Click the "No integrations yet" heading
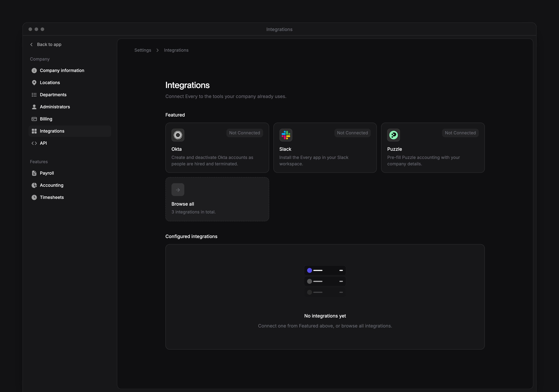559x392 pixels. coord(325,316)
